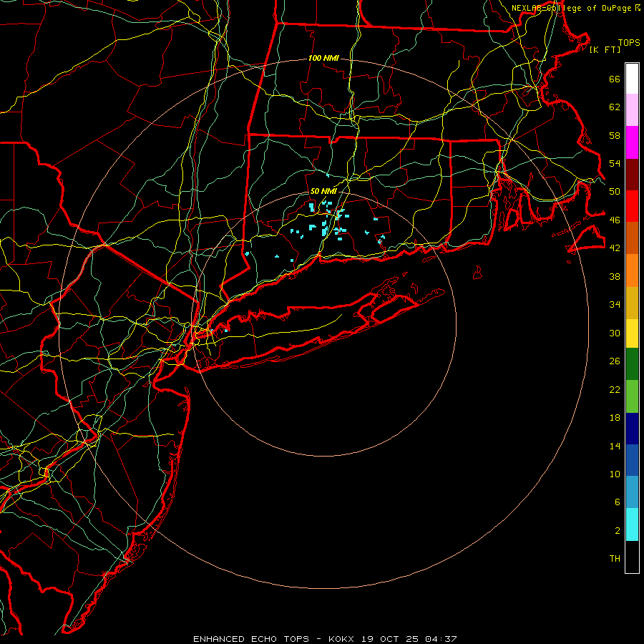
Task: Click the 19 OCT 25 date text
Action: point(390,639)
